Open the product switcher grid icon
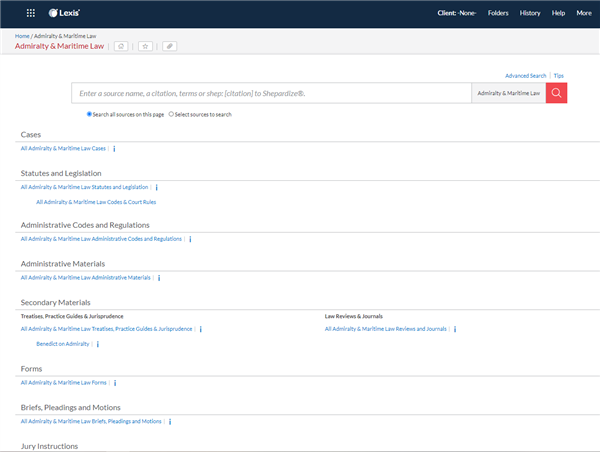600x452 pixels. click(x=31, y=13)
